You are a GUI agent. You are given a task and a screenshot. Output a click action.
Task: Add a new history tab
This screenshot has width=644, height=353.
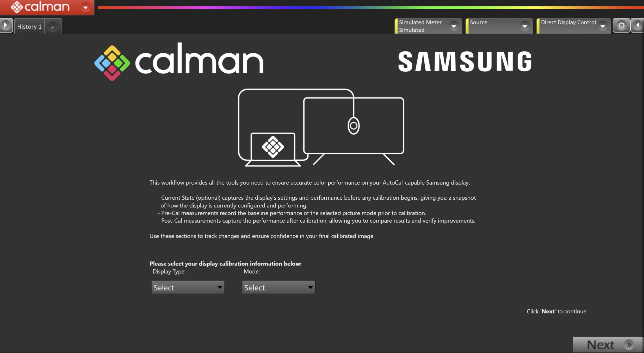53,27
